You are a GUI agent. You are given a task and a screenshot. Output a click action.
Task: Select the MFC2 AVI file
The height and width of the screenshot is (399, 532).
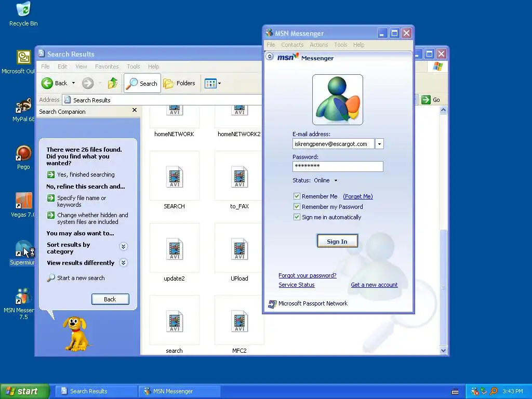coord(239,325)
